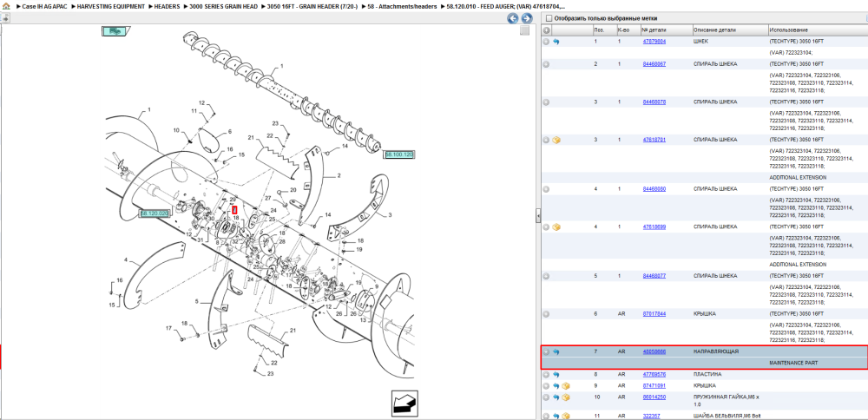Click the package icon in row 9
The image size is (868, 420).
pyautogui.click(x=565, y=385)
